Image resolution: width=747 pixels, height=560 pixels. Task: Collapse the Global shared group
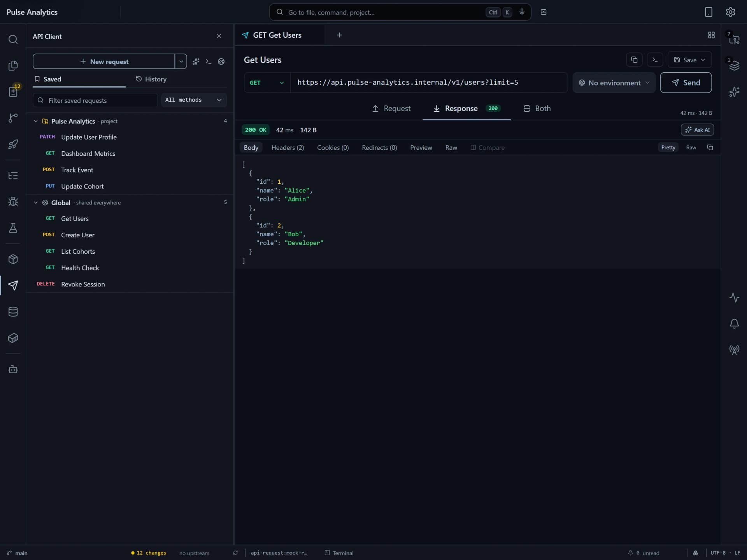36,203
